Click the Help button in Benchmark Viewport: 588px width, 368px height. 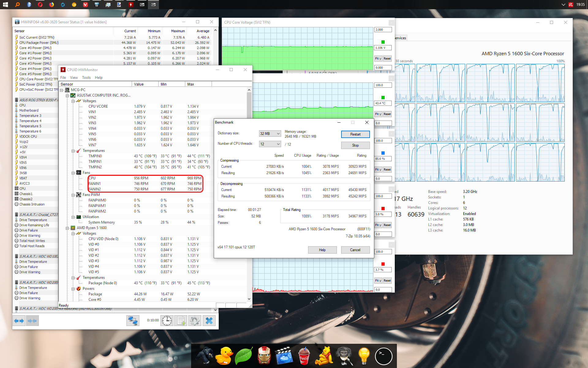(322, 250)
